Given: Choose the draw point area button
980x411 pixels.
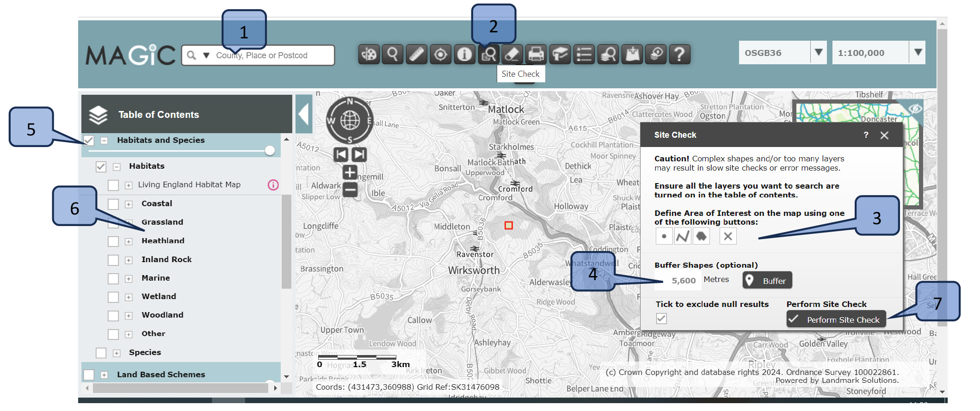Looking at the screenshot, I should pos(664,237).
